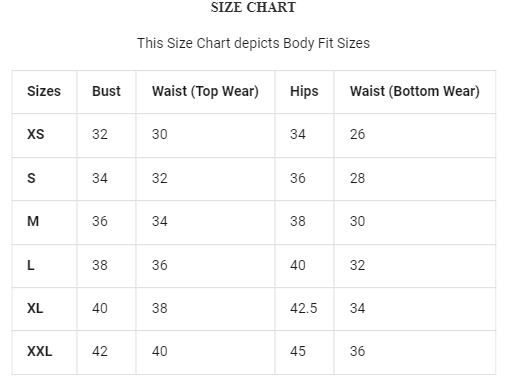Click the bust value 32 in XS row
This screenshot has width=507, height=388.
[x=100, y=134]
